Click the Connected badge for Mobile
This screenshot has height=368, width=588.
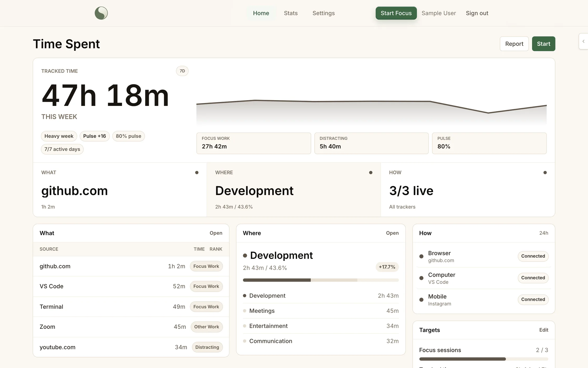533,300
